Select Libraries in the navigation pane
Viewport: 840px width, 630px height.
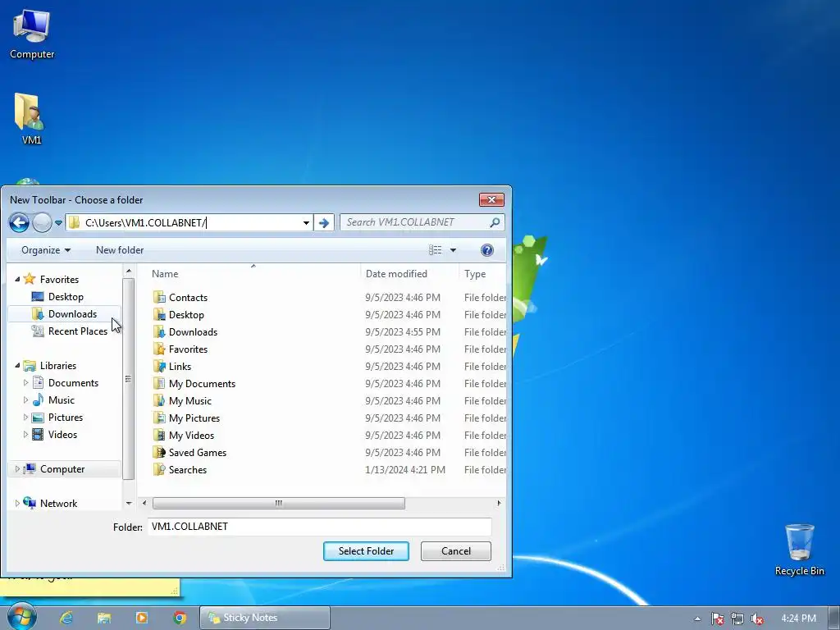pyautogui.click(x=58, y=365)
